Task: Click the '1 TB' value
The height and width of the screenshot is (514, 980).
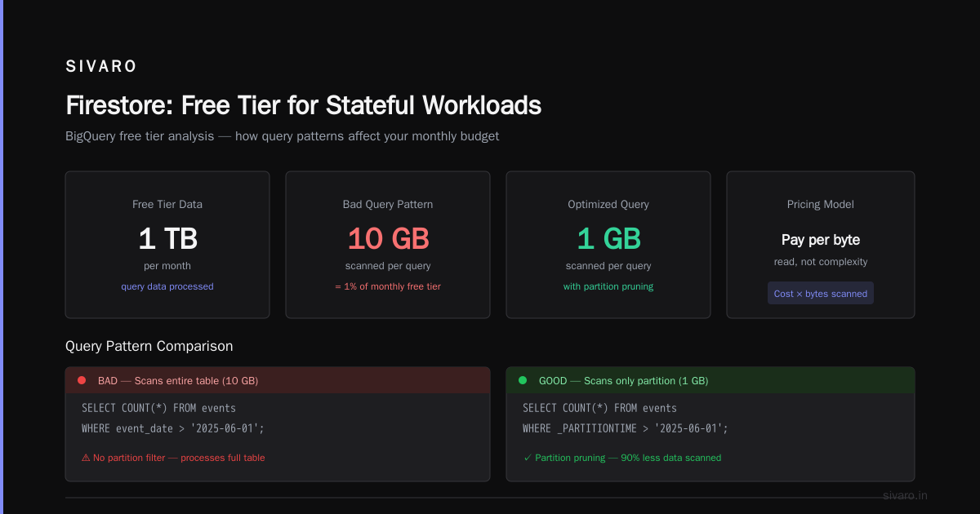Action: 167,238
